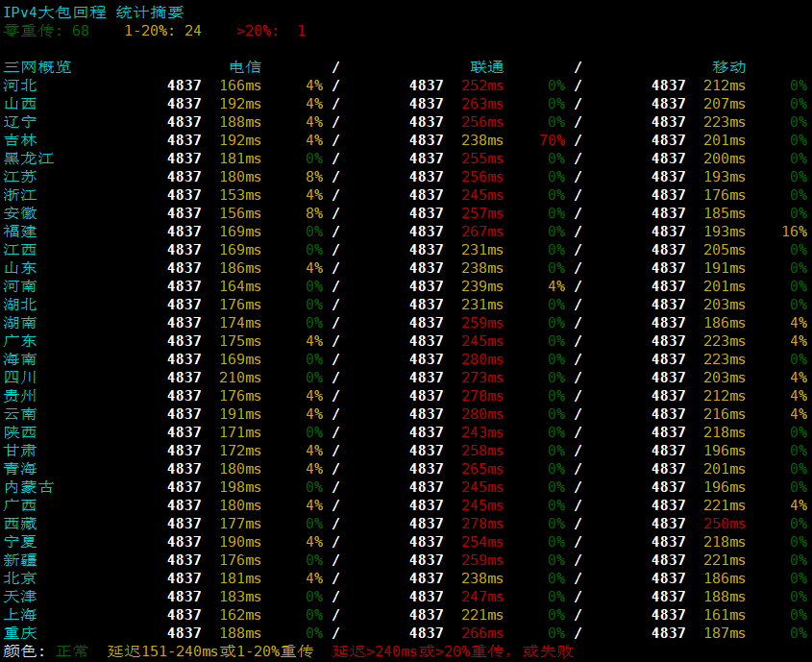
Task: Click 156ms value in 安徽 row
Action: [240, 213]
